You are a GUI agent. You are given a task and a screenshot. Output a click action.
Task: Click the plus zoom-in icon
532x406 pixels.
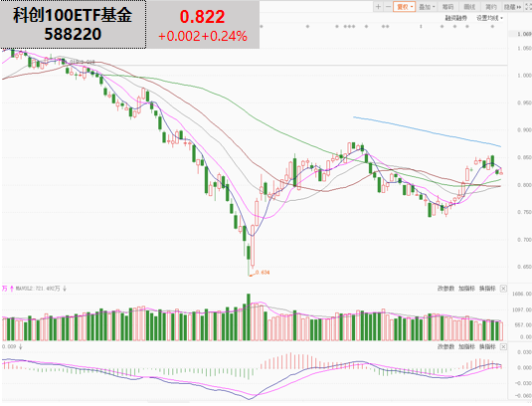[378, 7]
